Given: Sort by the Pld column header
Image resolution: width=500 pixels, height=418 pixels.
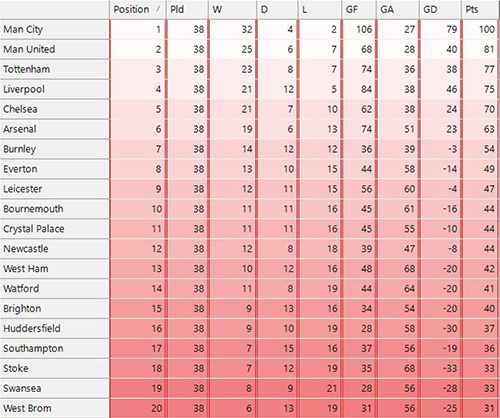Looking at the screenshot, I should click(187, 9).
